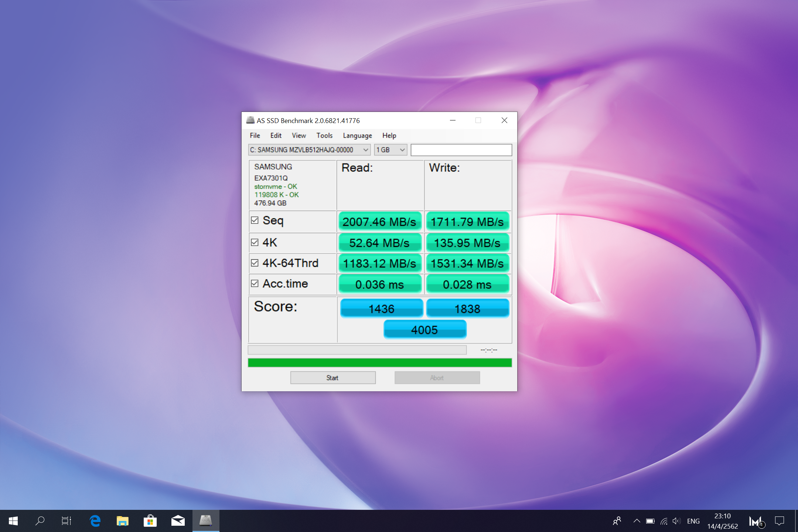Open the Tools menu
798x532 pixels.
[x=324, y=136]
